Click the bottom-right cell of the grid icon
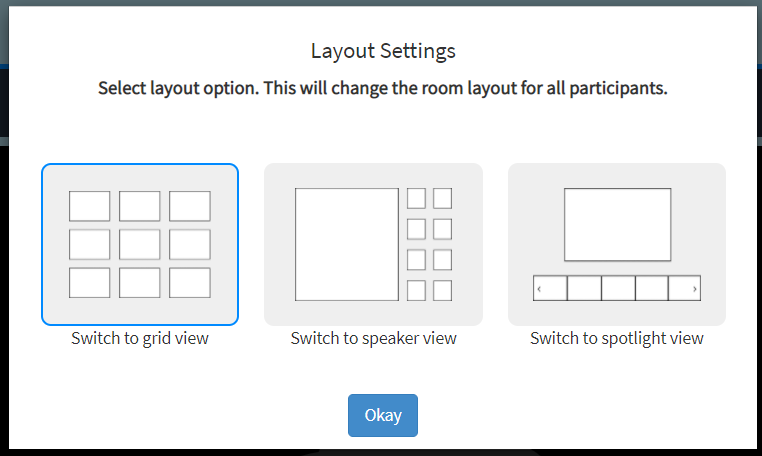The height and width of the screenshot is (456, 762). pos(190,282)
